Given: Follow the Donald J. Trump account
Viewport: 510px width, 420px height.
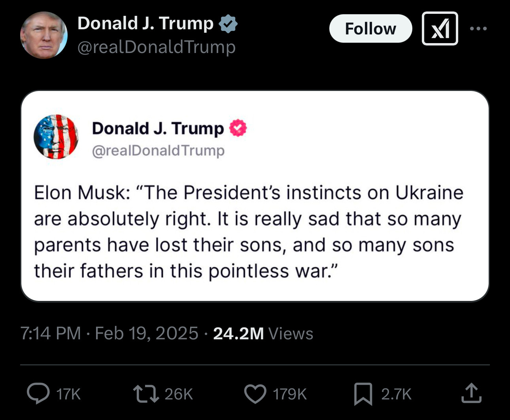Looking at the screenshot, I should point(370,28).
